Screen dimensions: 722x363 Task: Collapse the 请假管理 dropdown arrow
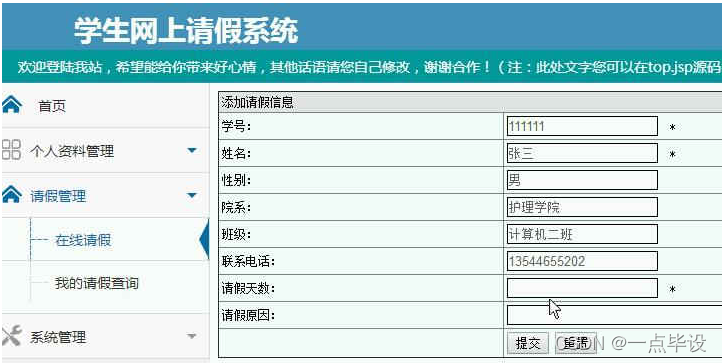[x=192, y=195]
